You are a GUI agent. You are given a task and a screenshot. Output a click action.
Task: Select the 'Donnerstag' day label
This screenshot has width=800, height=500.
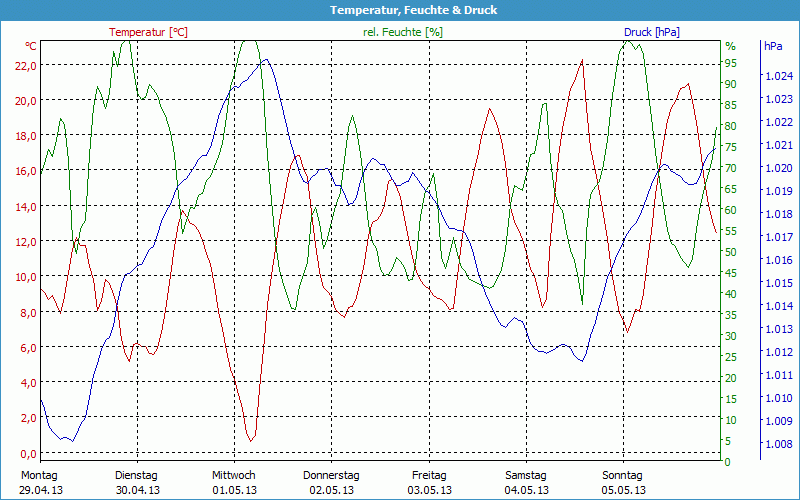tap(331, 476)
